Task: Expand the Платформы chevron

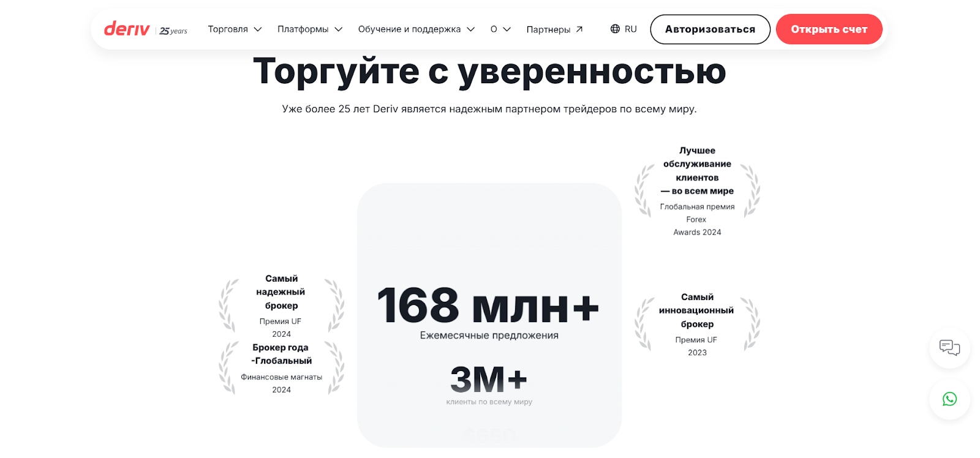Action: pos(338,29)
